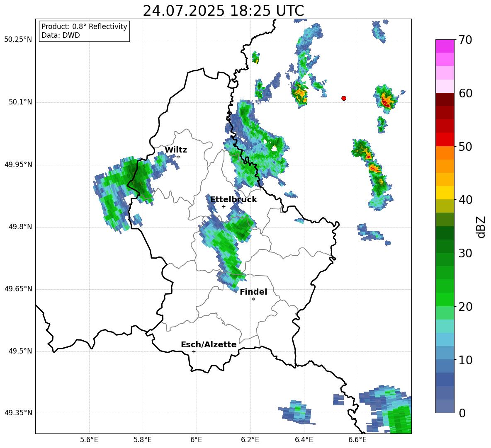Image resolution: width=491 pixels, height=448 pixels.
Task: Pick the yellow colorbar segment at 40
Action: [445, 193]
